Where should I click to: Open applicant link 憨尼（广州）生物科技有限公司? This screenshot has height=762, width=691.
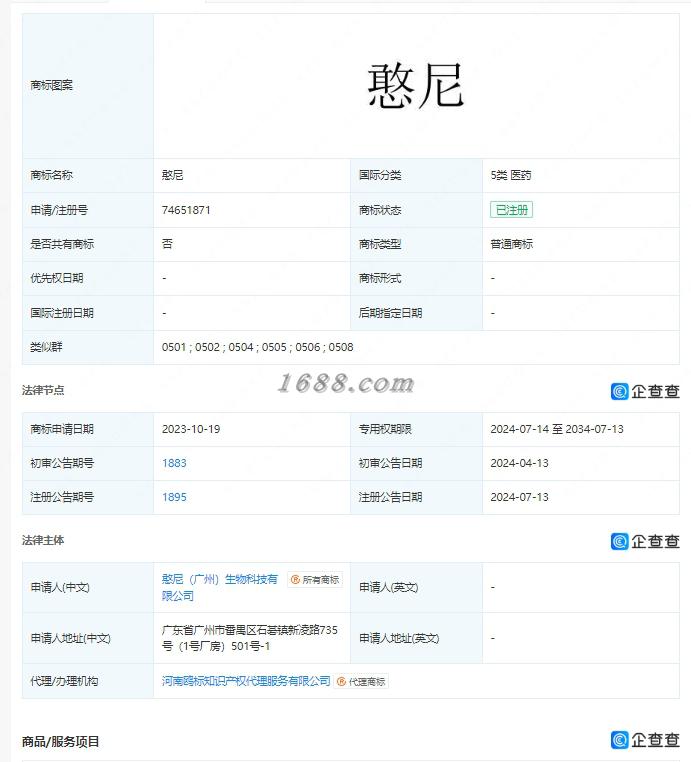(220, 587)
